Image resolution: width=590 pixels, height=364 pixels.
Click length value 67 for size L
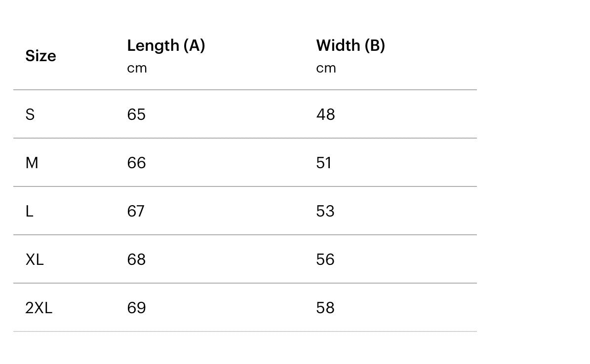(x=136, y=211)
